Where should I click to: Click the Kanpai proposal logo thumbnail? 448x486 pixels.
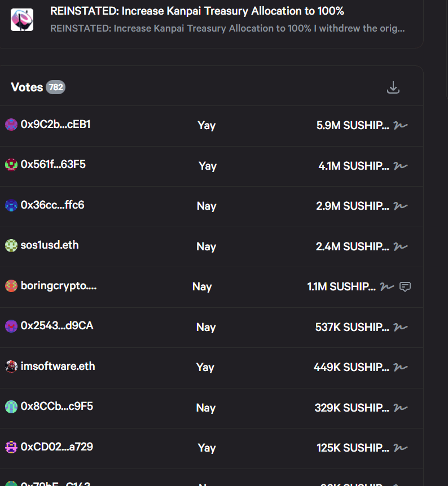point(22,20)
